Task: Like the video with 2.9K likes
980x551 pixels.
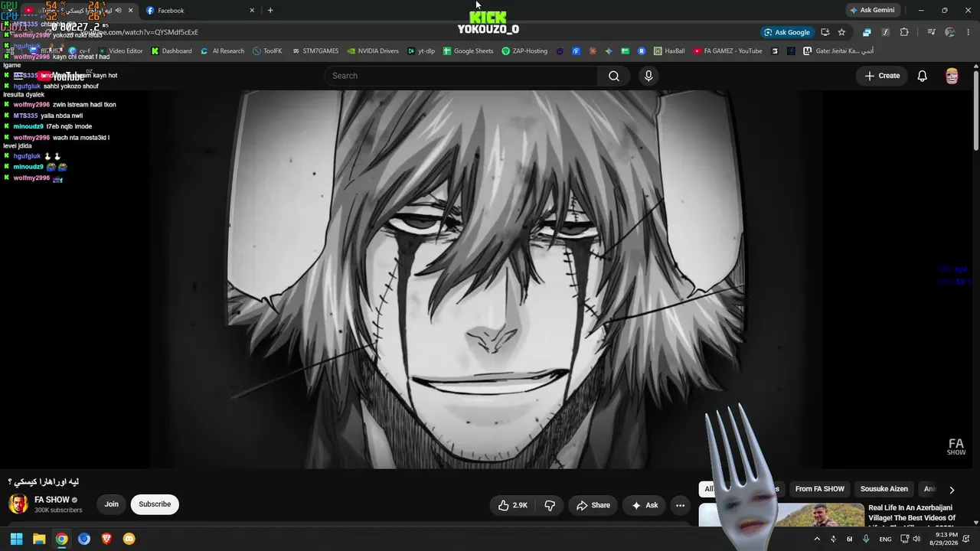Action: (x=512, y=505)
